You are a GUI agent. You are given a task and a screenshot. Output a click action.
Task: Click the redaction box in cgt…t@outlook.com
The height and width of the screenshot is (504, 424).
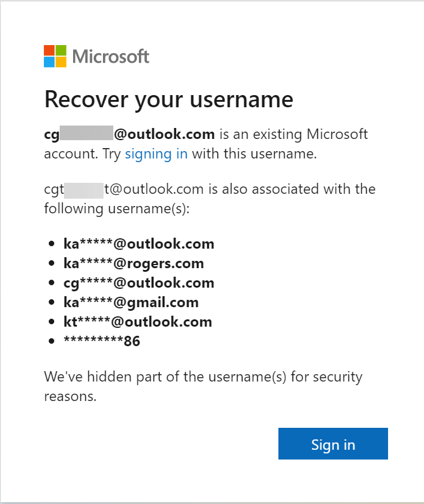pos(83,190)
